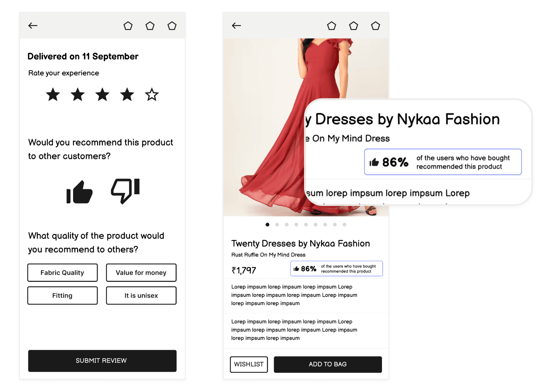The width and height of the screenshot is (542, 392).
Task: Rate the experience one star
Action: (53, 95)
